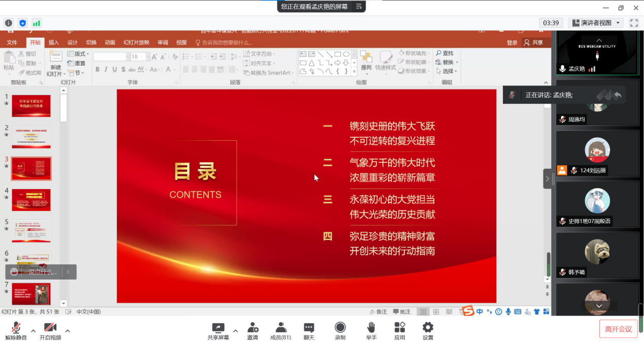Switch to slide sorter view icon

pos(436,312)
